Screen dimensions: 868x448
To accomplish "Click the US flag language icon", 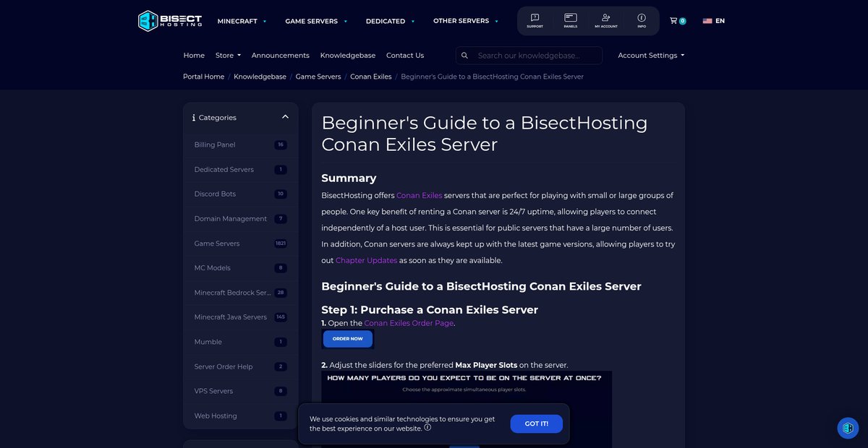I will [707, 21].
